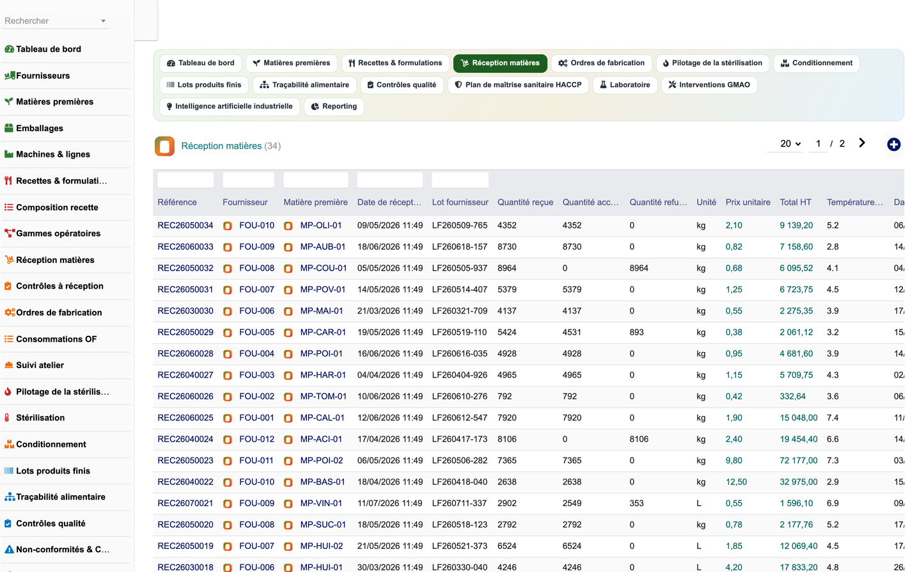924x572 pixels.
Task: Click the Date de réception filter field
Action: coord(390,180)
